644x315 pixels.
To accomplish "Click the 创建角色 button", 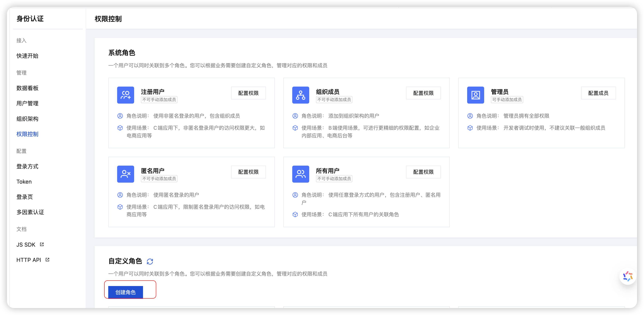I will [x=125, y=292].
